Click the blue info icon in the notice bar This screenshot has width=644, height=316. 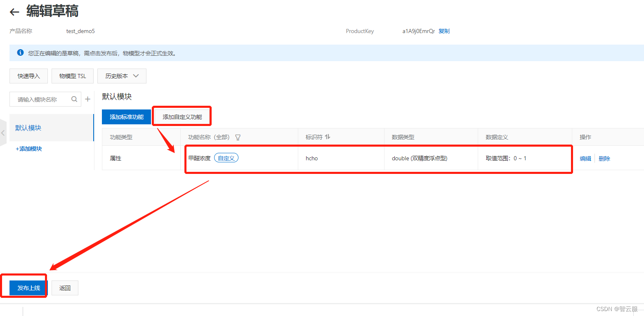[x=20, y=53]
